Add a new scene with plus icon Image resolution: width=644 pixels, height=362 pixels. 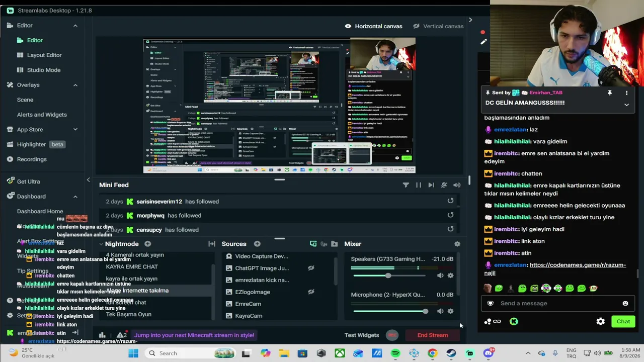(147, 244)
